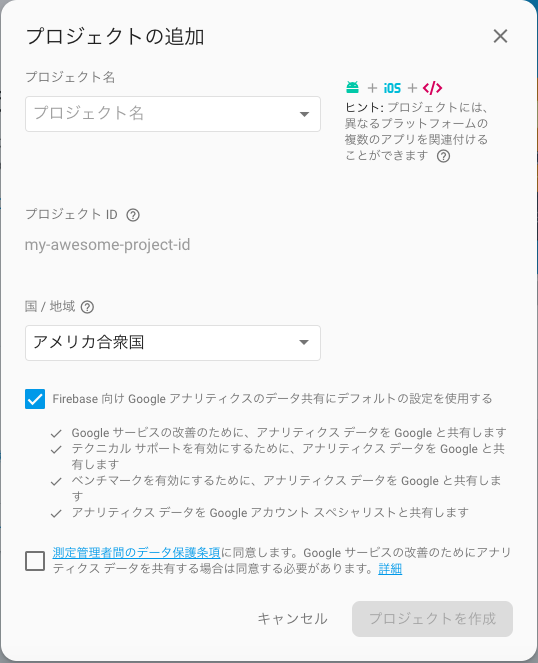Click the プロジェクト名 input field
The width and height of the screenshot is (538, 663).
[173, 114]
